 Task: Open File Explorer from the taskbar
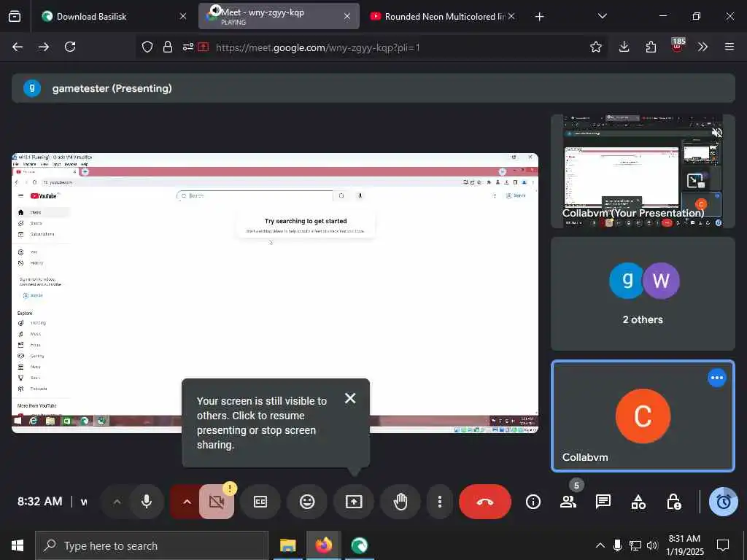click(287, 545)
